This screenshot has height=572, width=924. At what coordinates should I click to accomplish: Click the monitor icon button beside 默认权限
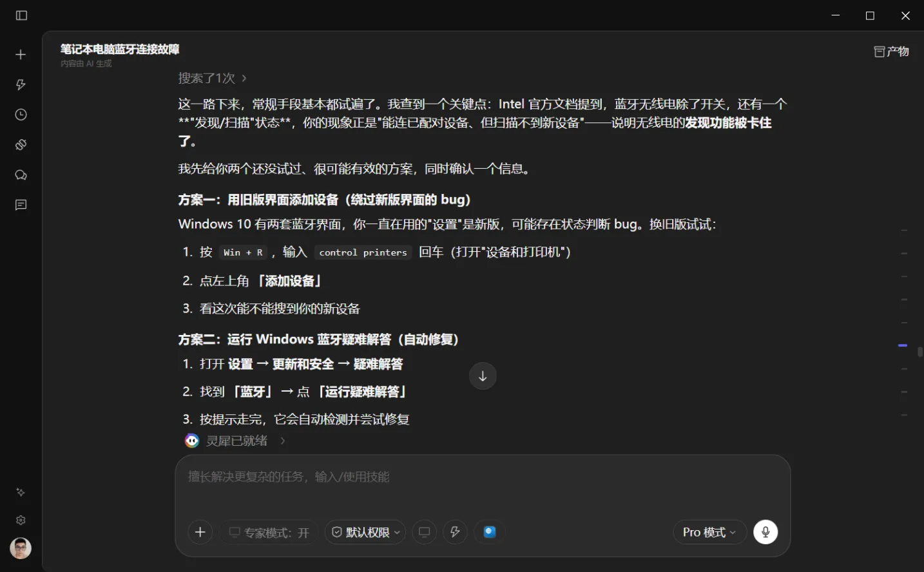pos(425,532)
